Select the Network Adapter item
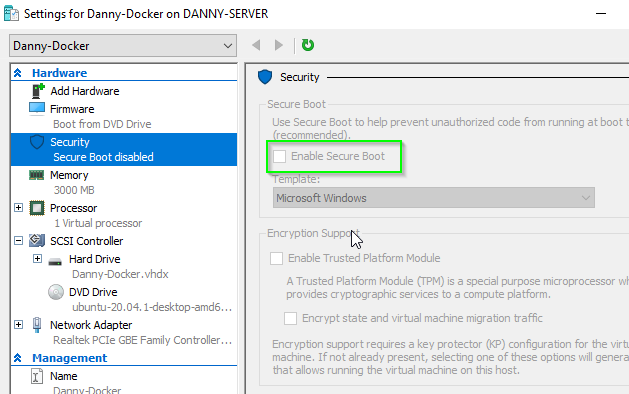 coord(91,325)
